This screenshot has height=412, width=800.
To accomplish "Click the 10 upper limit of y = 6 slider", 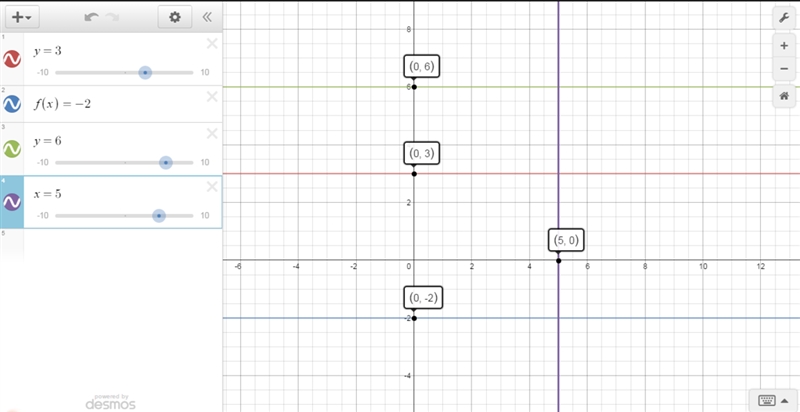I will point(205,163).
